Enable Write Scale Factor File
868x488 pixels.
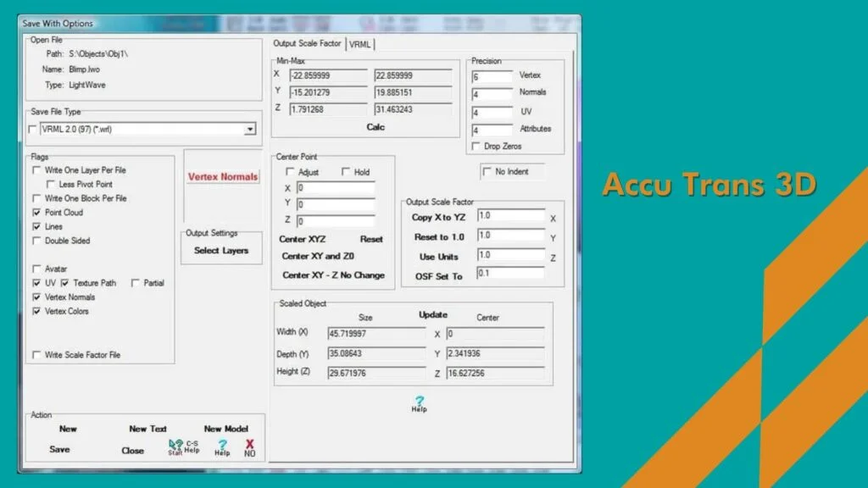[x=36, y=355]
